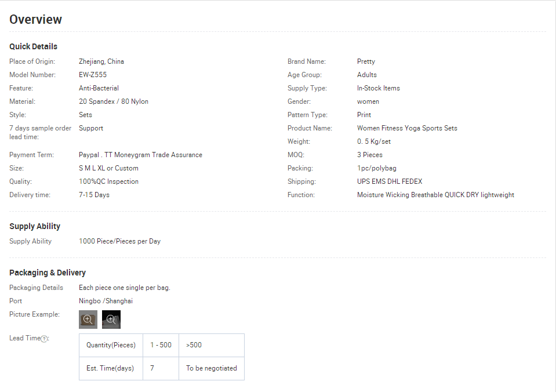
Task: Select the weight value 0. 5 Kg/set
Action: tap(374, 141)
